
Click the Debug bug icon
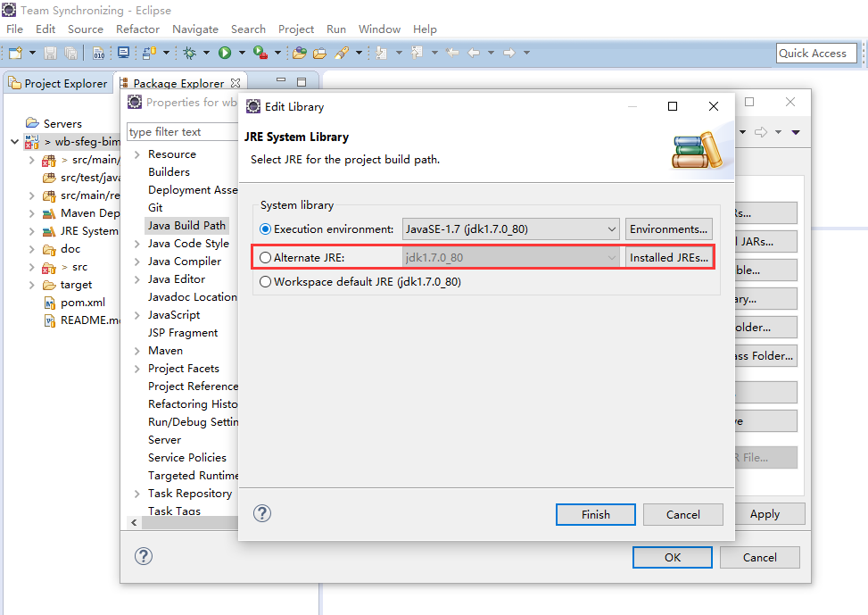[x=189, y=53]
